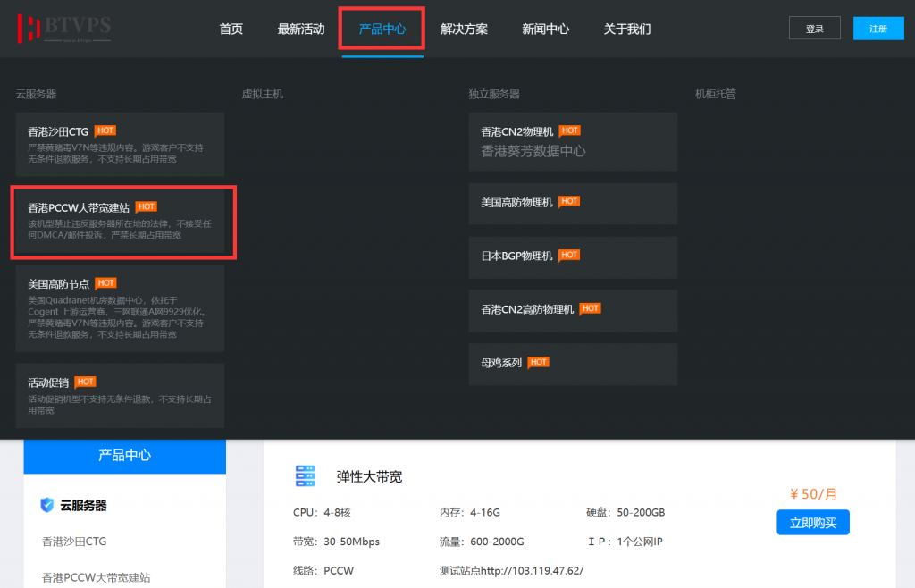This screenshot has width=915, height=588.
Task: Open the 香港CN2高防物理机 menu card
Action: tap(573, 311)
